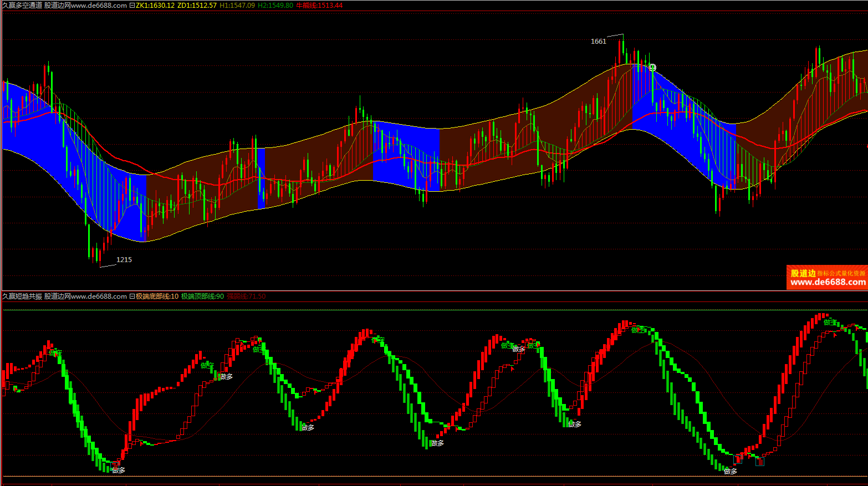Click the orange 股道边 watermark logo
868x486 pixels.
tap(803, 273)
